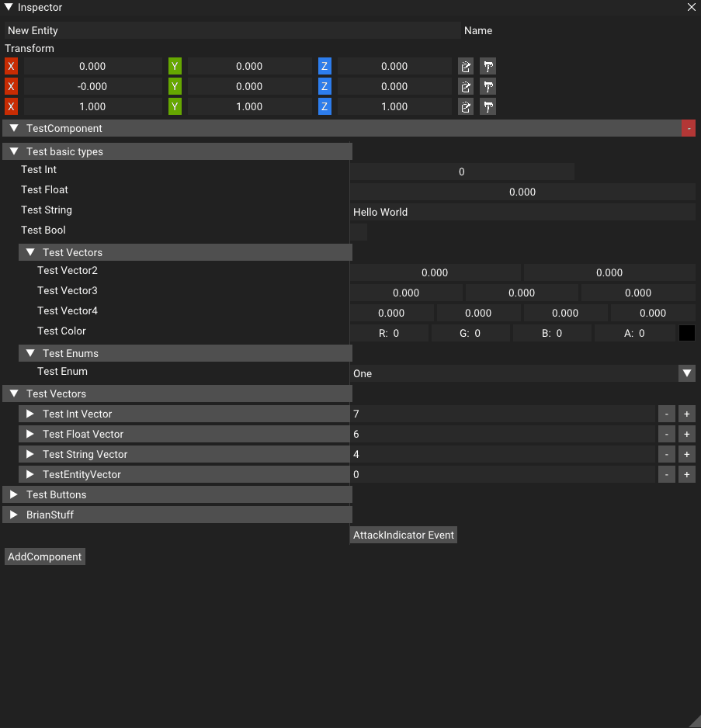Image resolution: width=701 pixels, height=728 pixels.
Task: Click green Y label on the 1.000 row
Action: [x=175, y=107]
